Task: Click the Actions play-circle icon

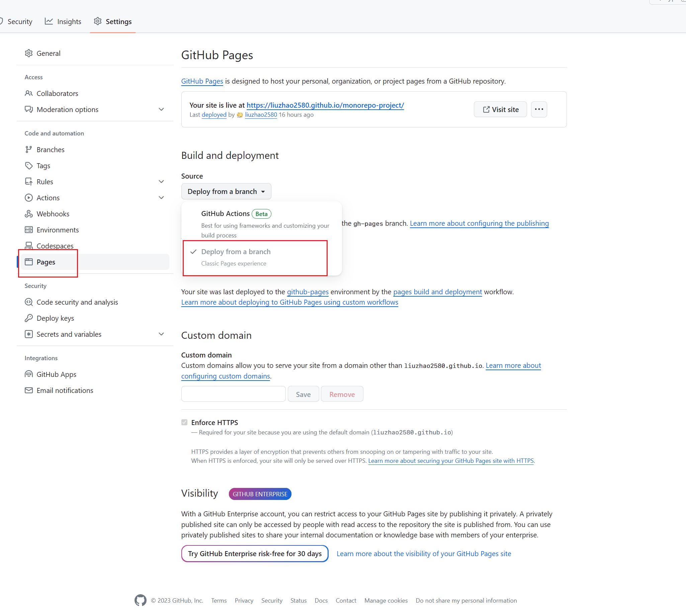Action: [29, 198]
